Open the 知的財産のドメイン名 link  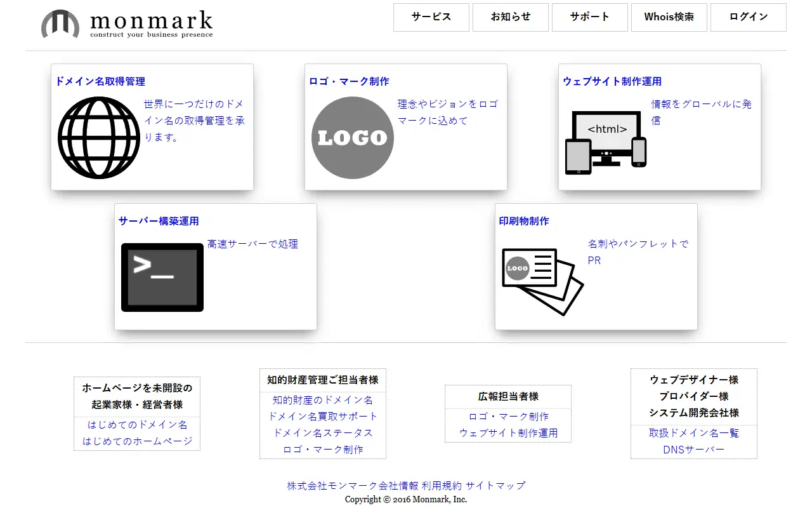[x=323, y=400]
